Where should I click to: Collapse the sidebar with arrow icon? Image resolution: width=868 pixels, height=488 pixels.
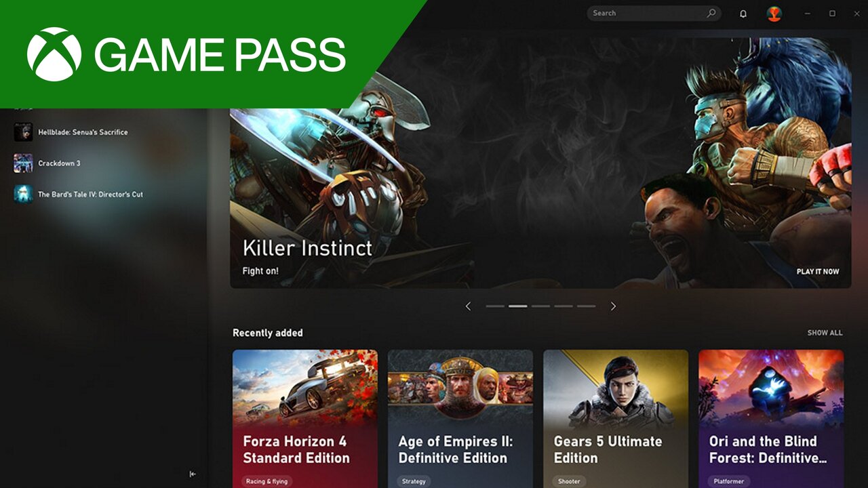(x=193, y=474)
